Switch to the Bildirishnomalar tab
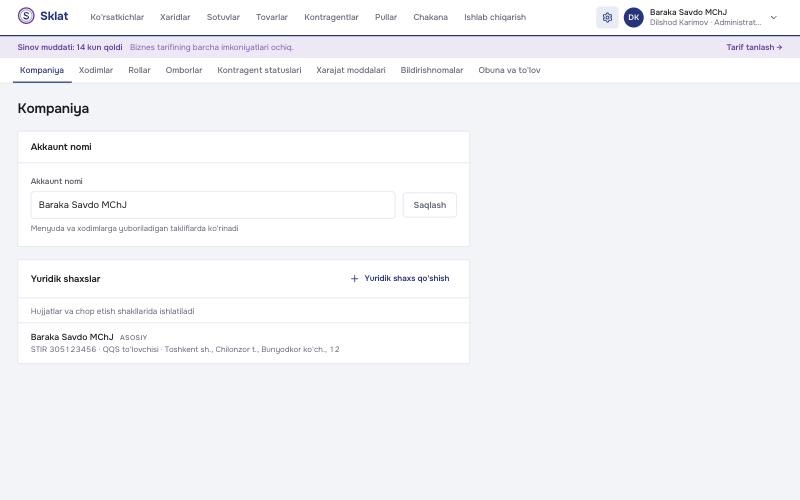 (x=432, y=70)
